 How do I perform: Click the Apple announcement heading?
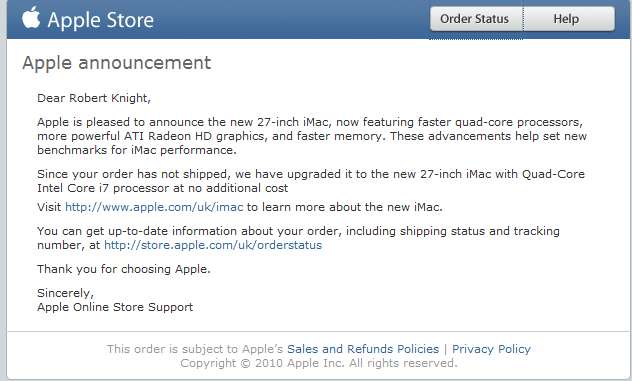click(116, 63)
